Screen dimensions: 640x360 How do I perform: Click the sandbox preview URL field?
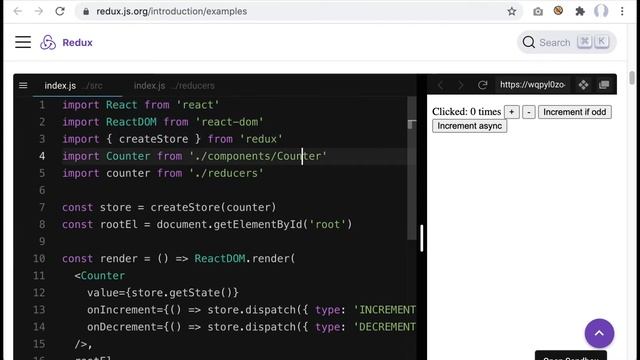533,85
